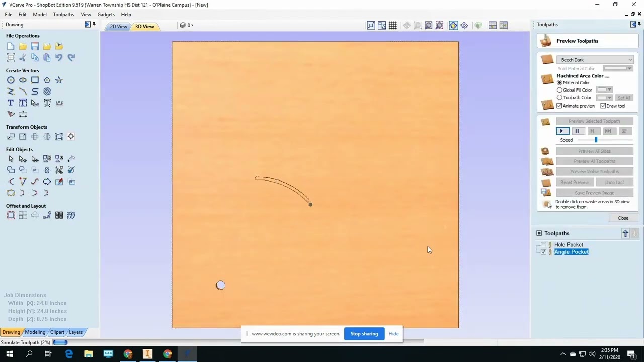The height and width of the screenshot is (362, 644).
Task: Switch to the Modeling tab
Action: click(35, 332)
